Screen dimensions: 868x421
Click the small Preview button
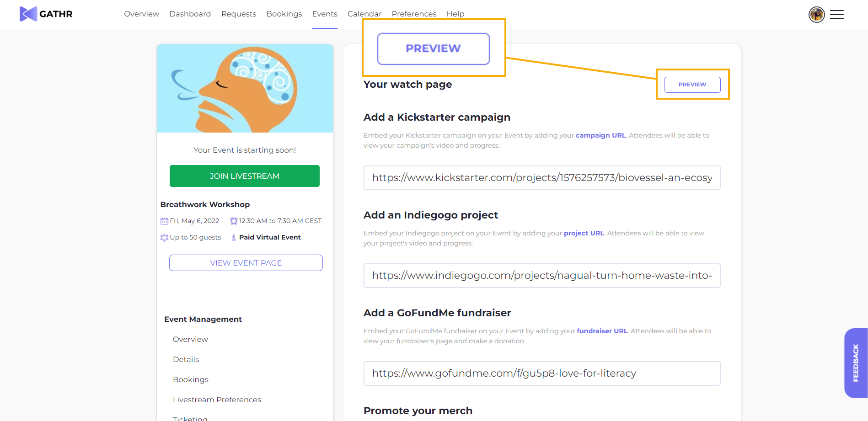pos(692,85)
